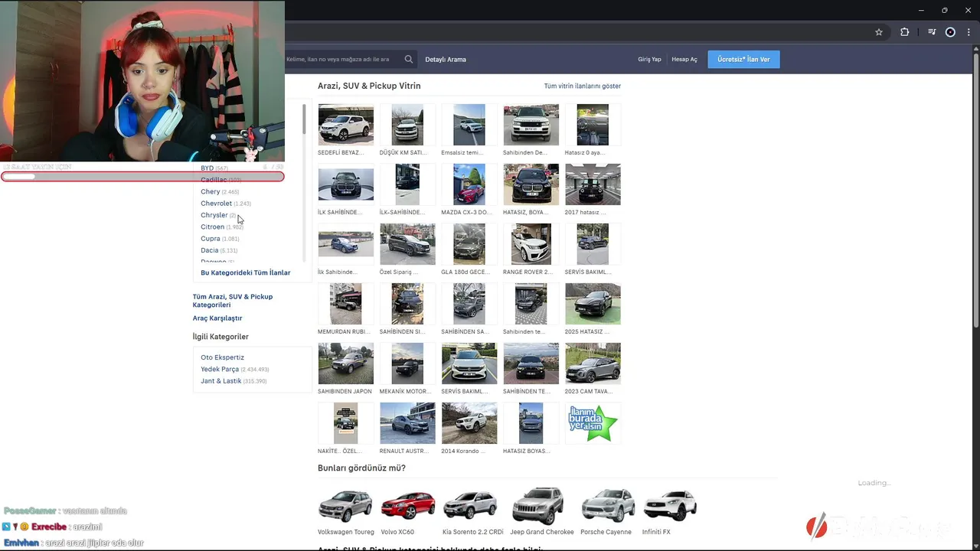Open the Chrome profile avatar
Viewport: 980px width, 551px height.
(x=950, y=32)
